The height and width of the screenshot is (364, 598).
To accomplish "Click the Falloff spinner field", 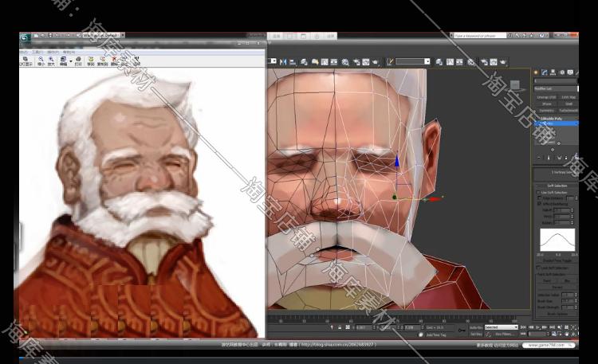I will [x=562, y=210].
